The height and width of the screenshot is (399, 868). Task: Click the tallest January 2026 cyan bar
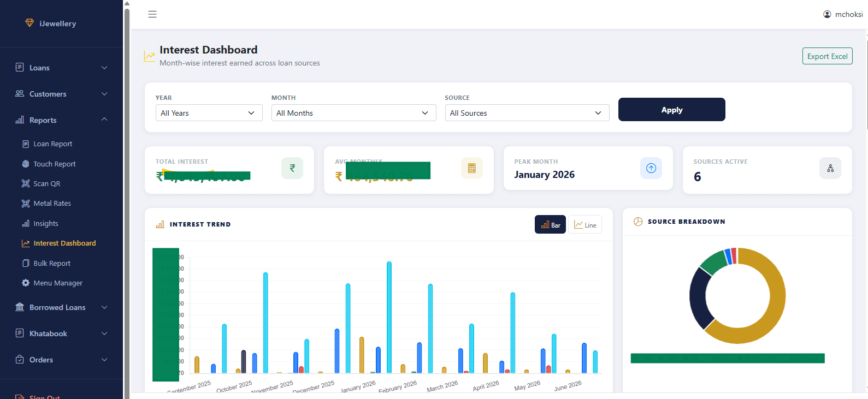tap(389, 317)
